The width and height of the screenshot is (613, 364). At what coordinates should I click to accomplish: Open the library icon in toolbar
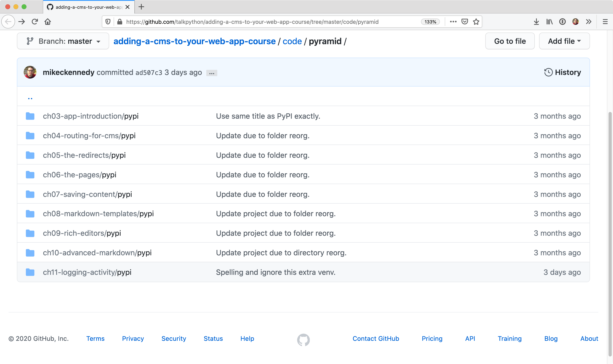point(549,22)
